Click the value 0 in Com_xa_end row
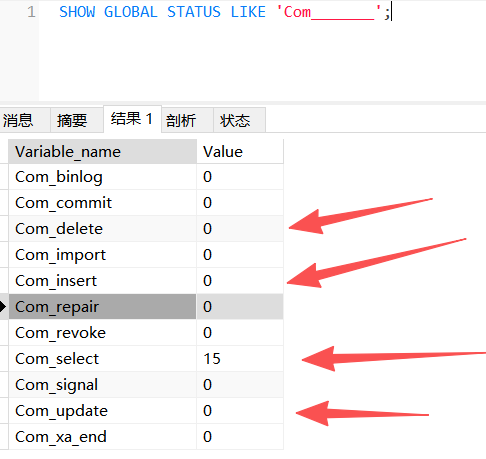The height and width of the screenshot is (459, 486). coord(240,437)
